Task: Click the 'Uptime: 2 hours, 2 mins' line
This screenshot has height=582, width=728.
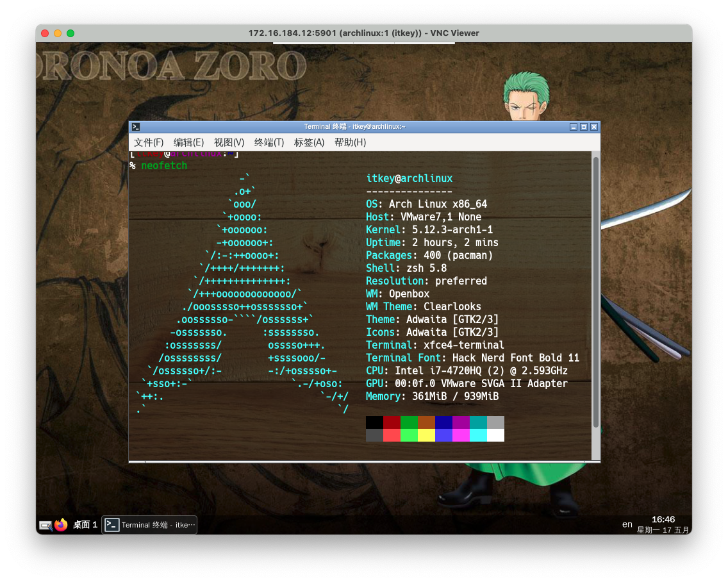Action: [x=432, y=242]
